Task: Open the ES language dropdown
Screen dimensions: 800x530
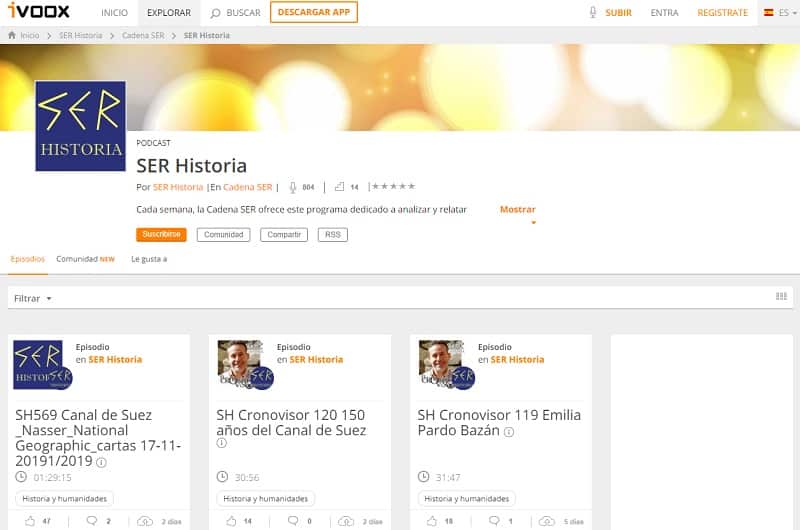Action: [788, 13]
